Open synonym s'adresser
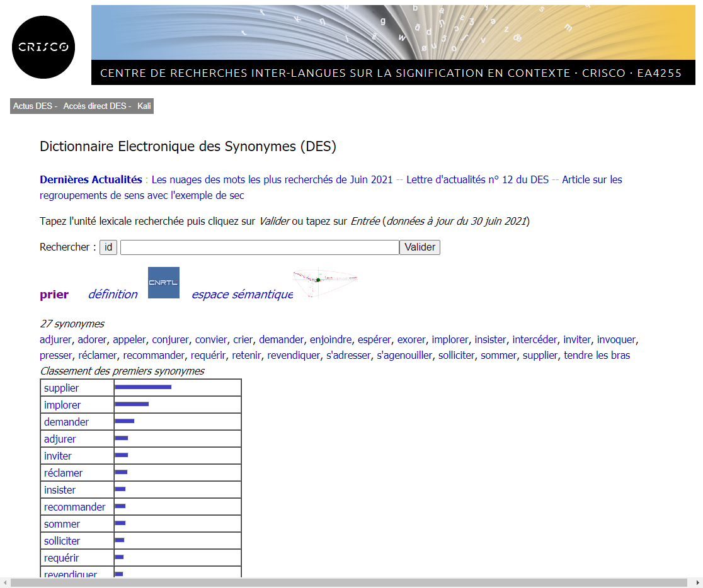The width and height of the screenshot is (703, 588). (x=348, y=356)
